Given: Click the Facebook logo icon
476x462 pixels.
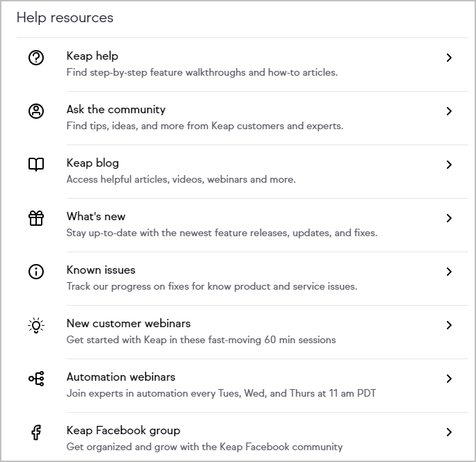Looking at the screenshot, I should point(36,432).
